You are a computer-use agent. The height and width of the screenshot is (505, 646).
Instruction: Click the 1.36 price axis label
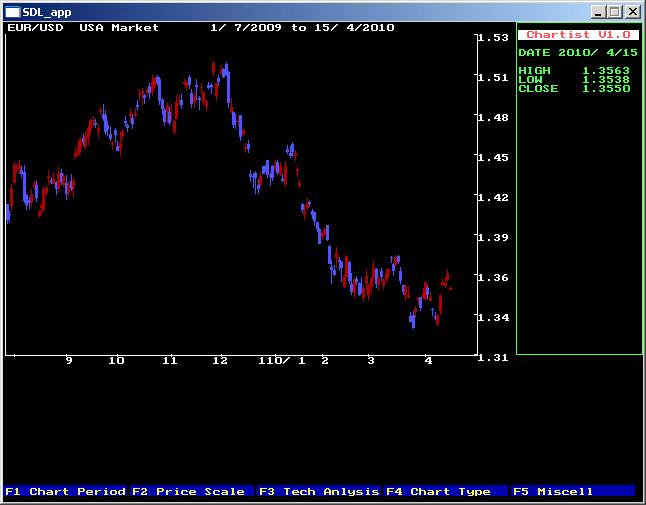[x=494, y=277]
